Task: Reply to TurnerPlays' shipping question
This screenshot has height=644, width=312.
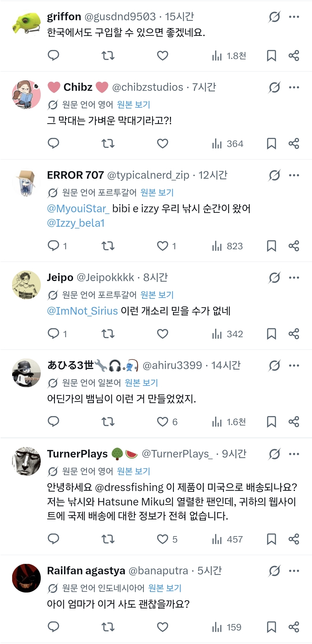Action: point(53,539)
